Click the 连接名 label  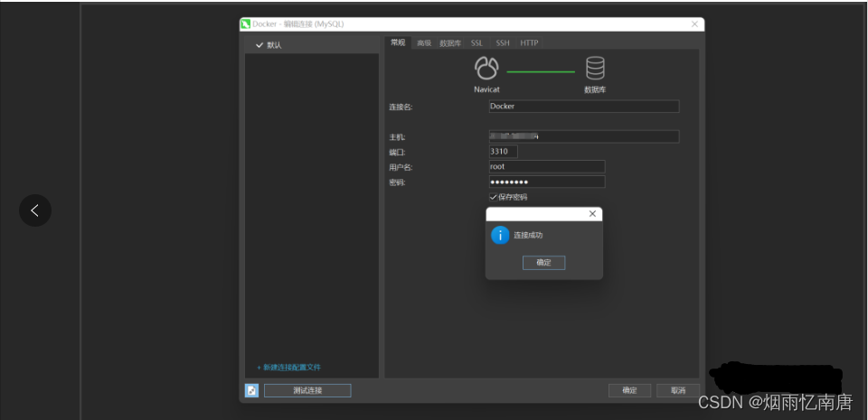(x=401, y=107)
